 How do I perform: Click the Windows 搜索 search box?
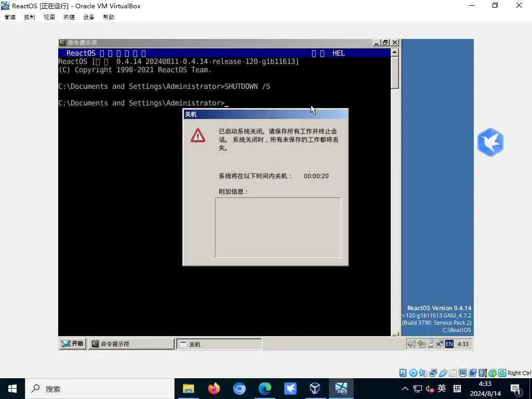[100, 389]
